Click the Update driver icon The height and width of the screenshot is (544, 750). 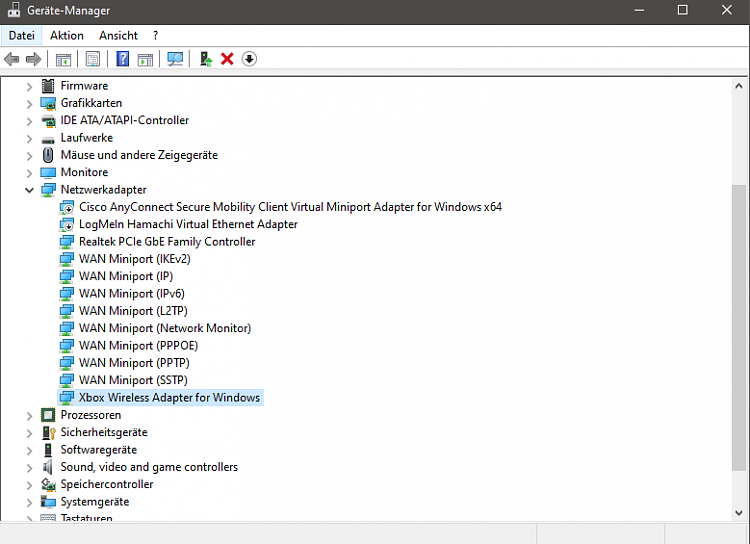(x=206, y=59)
